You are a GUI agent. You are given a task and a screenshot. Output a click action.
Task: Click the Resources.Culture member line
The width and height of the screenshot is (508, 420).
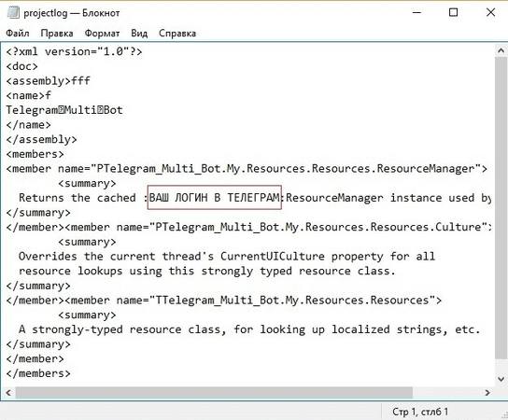click(x=248, y=227)
